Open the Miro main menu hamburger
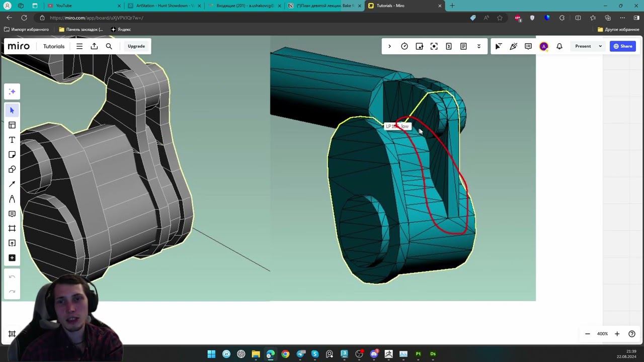Viewport: 644px width, 362px height. pos(79,46)
